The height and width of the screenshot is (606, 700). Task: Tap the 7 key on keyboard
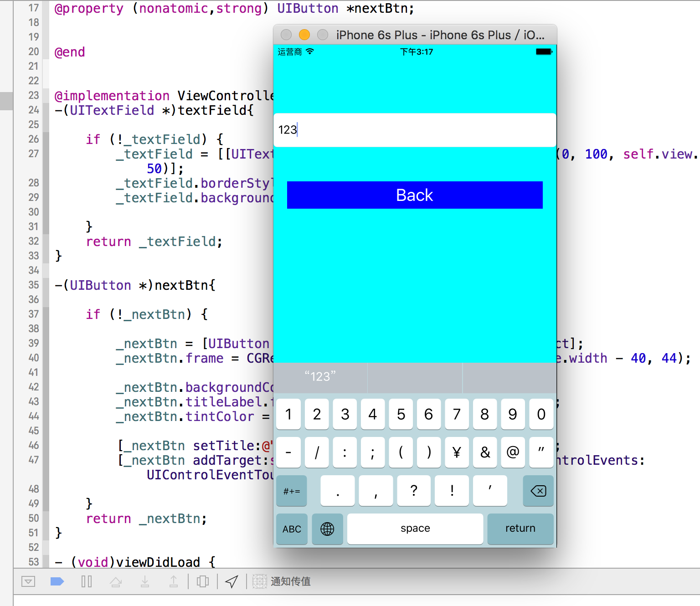[x=457, y=414]
